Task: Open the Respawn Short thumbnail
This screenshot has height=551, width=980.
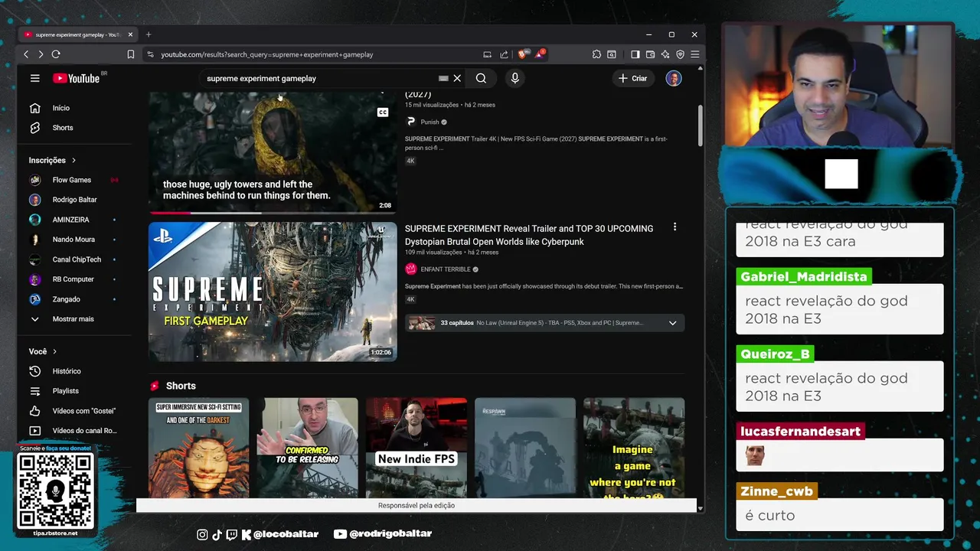Action: pos(525,448)
